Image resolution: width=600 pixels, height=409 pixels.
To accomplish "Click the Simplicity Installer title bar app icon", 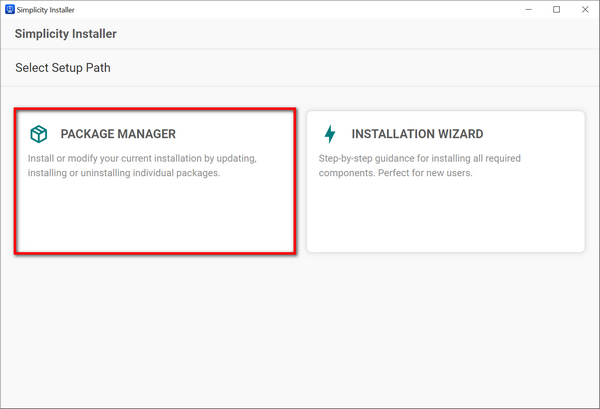I will click(10, 9).
